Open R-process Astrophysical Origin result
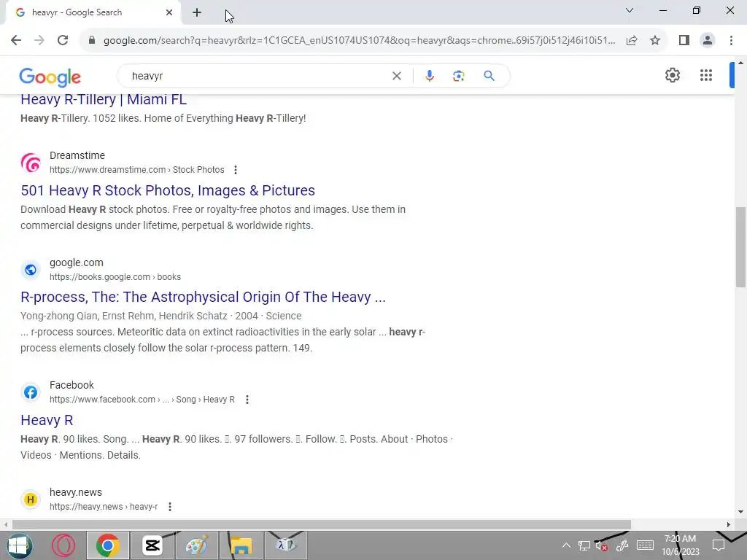The image size is (747, 560). 203,297
